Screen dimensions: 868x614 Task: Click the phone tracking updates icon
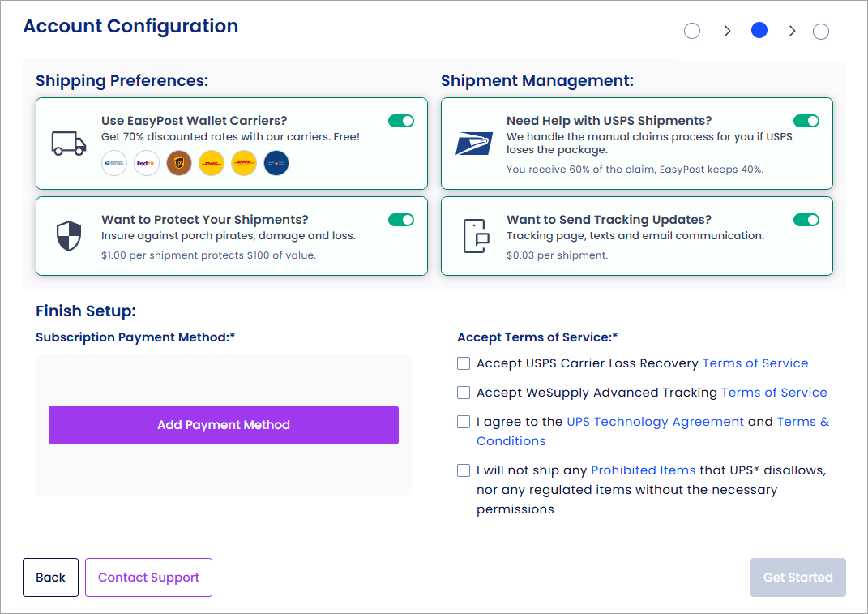tap(476, 236)
